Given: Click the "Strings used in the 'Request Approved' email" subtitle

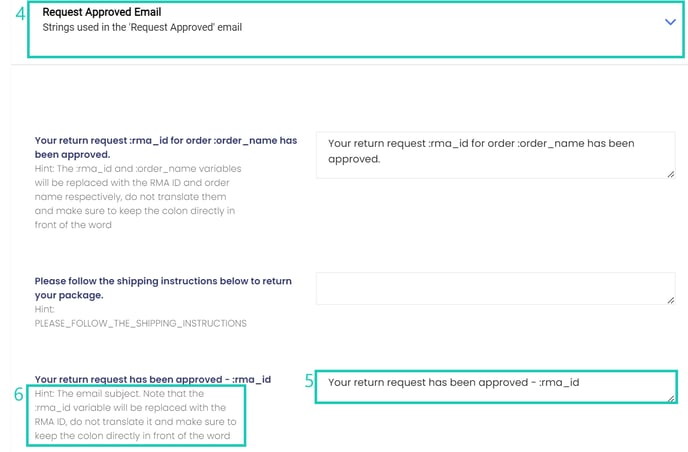Looking at the screenshot, I should click(x=142, y=27).
